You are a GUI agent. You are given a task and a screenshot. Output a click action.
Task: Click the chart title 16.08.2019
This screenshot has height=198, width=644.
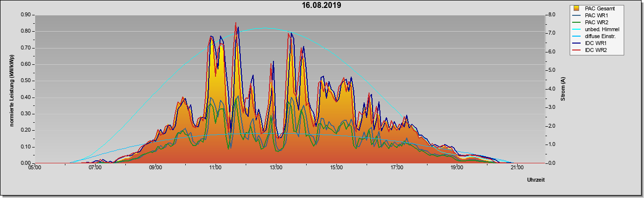pos(322,5)
